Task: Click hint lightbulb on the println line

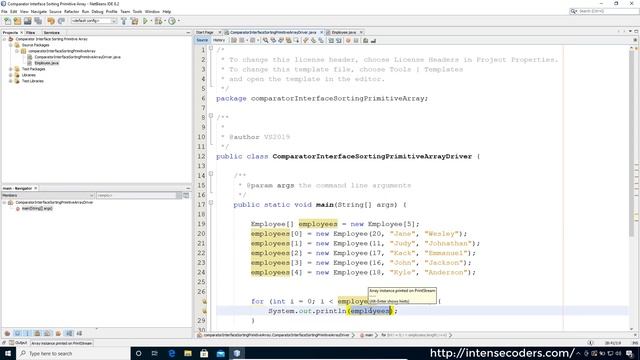Action: [204, 311]
